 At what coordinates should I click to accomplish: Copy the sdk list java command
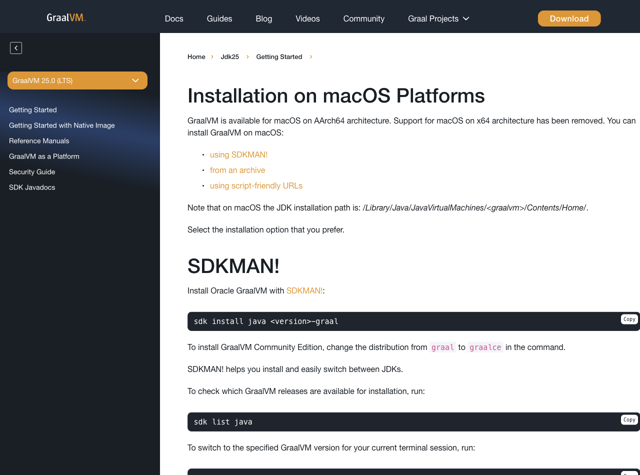[x=629, y=420]
